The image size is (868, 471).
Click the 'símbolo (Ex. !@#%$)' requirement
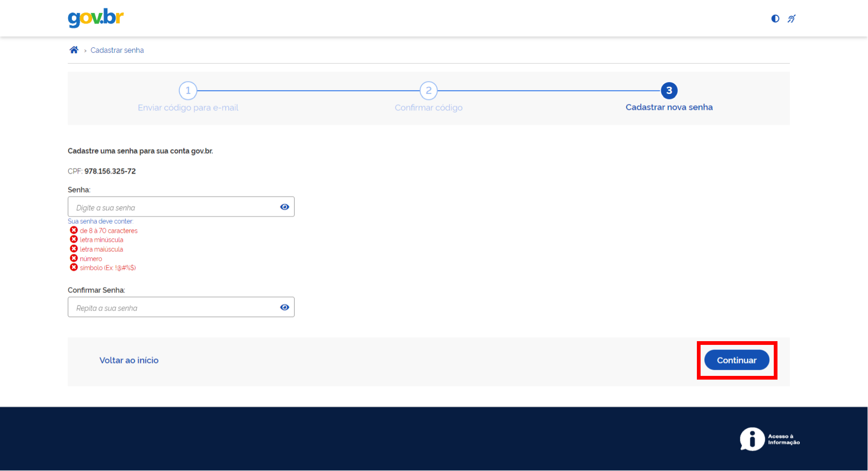point(108,268)
